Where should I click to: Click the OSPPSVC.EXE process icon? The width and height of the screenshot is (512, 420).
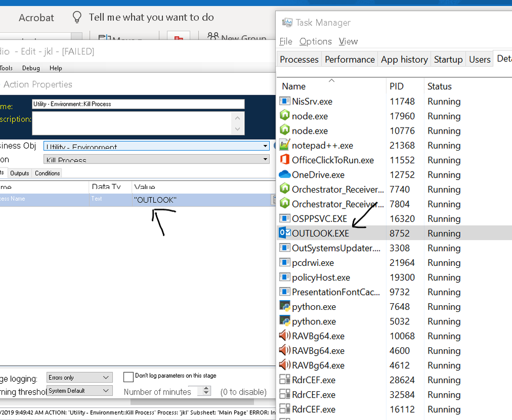285,218
